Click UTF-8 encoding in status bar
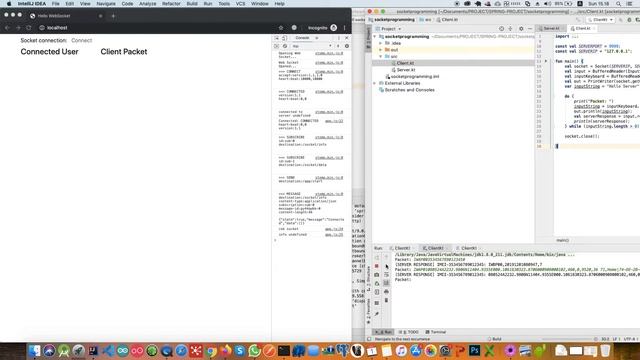This screenshot has height=360, width=640. pyautogui.click(x=630, y=339)
